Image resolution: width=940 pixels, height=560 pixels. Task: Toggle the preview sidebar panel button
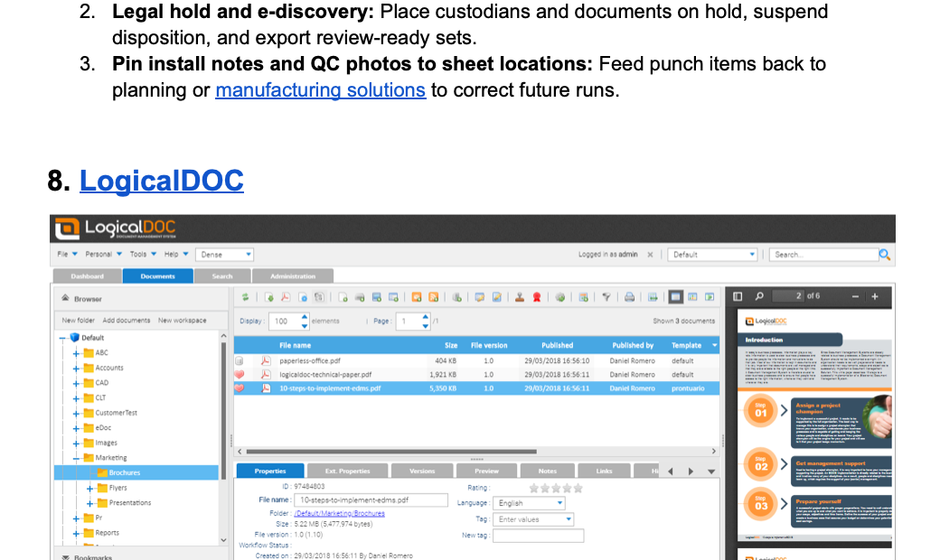pyautogui.click(x=738, y=295)
